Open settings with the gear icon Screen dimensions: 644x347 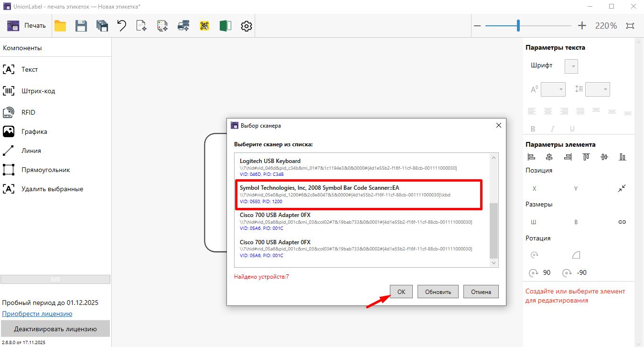[x=247, y=26]
